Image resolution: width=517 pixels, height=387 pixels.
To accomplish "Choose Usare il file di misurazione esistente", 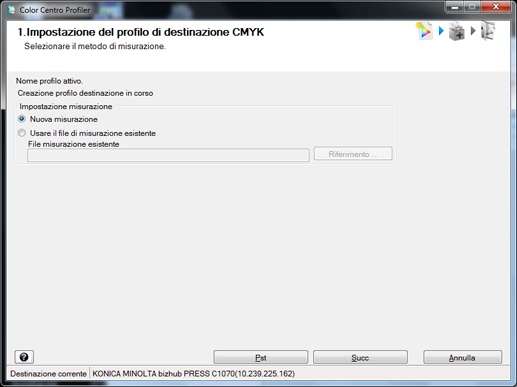I will click(x=22, y=133).
